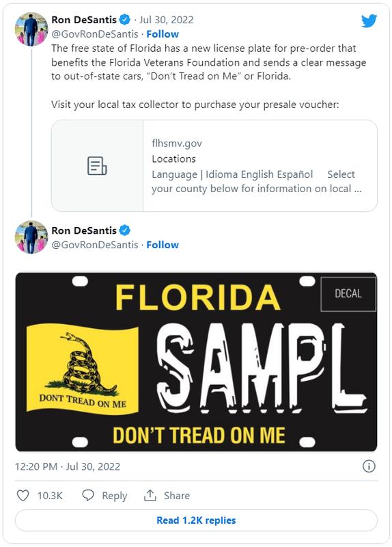Viewport: 392px width, 547px height.
Task: Open Ron DeSantis avatar in second tweet
Action: point(31,237)
